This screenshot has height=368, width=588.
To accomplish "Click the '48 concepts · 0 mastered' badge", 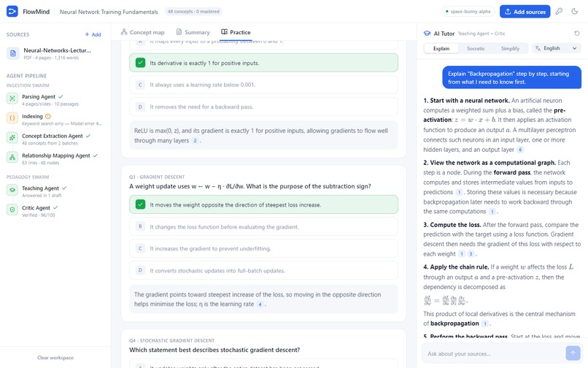I will 193,12.
